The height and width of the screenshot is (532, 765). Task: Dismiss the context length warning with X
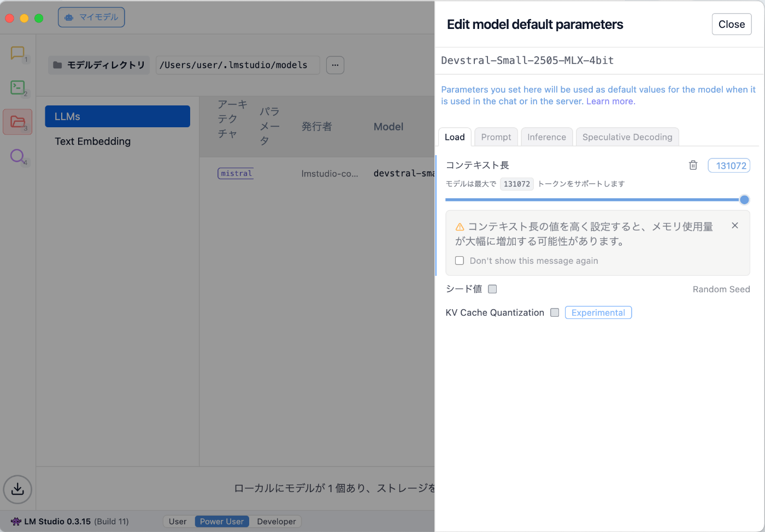(735, 226)
